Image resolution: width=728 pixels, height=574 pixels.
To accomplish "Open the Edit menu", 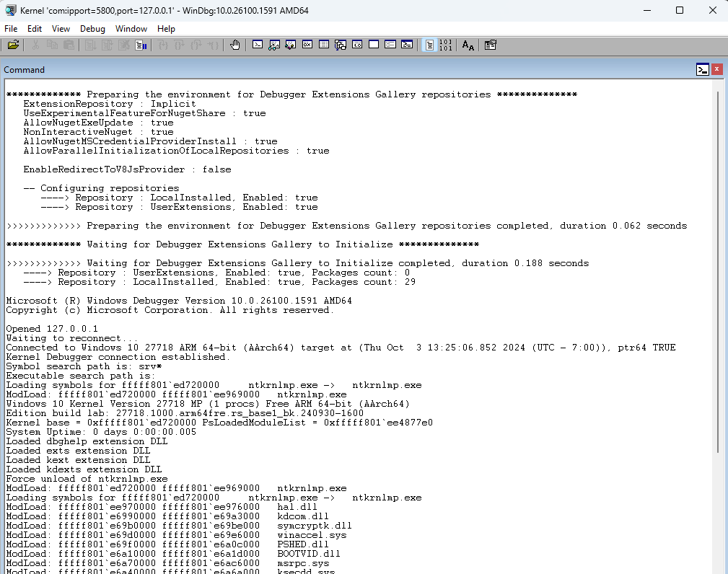I will (x=35, y=29).
